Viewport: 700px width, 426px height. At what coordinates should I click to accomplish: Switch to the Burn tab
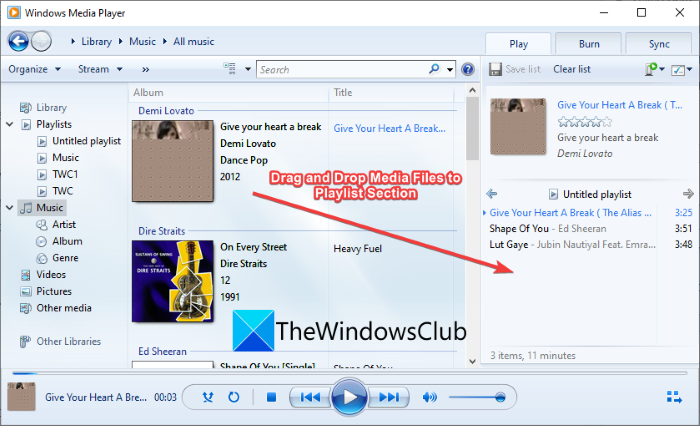(589, 44)
